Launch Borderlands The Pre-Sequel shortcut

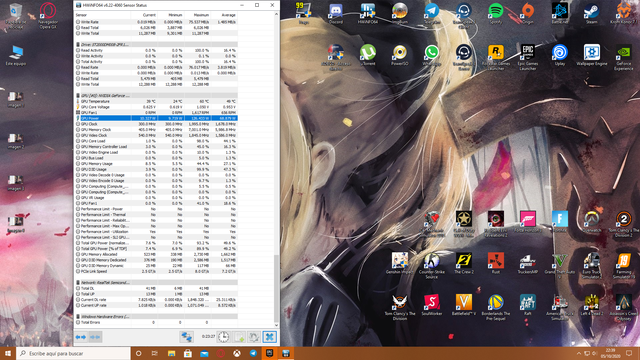(496, 307)
